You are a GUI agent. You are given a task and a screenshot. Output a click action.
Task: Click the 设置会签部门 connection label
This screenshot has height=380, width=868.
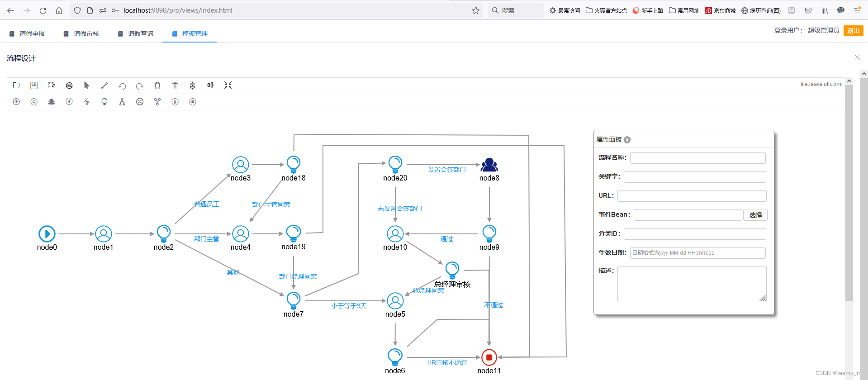(447, 170)
